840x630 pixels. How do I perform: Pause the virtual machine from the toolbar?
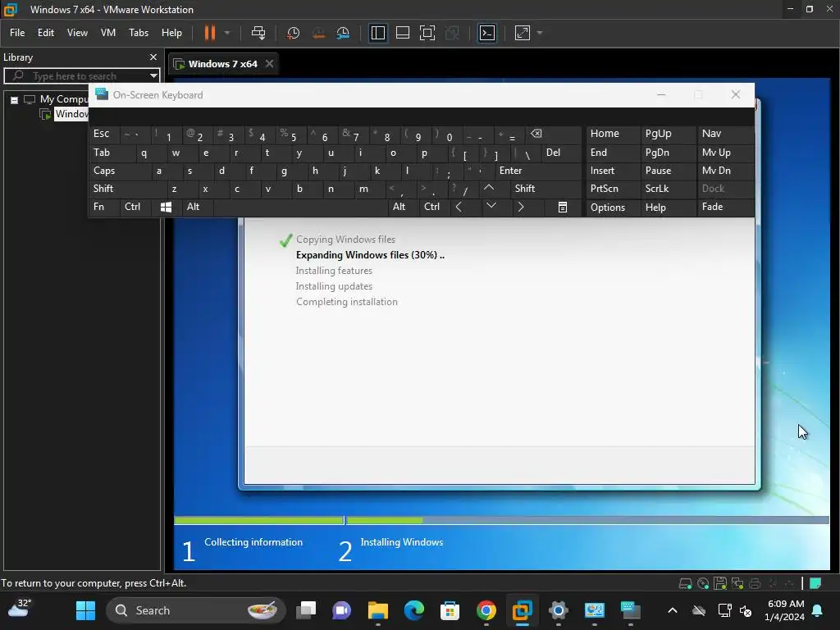tap(209, 33)
